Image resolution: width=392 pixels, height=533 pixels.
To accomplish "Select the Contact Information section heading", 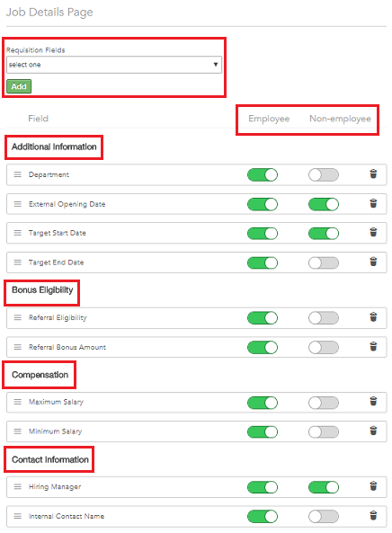I will click(50, 459).
